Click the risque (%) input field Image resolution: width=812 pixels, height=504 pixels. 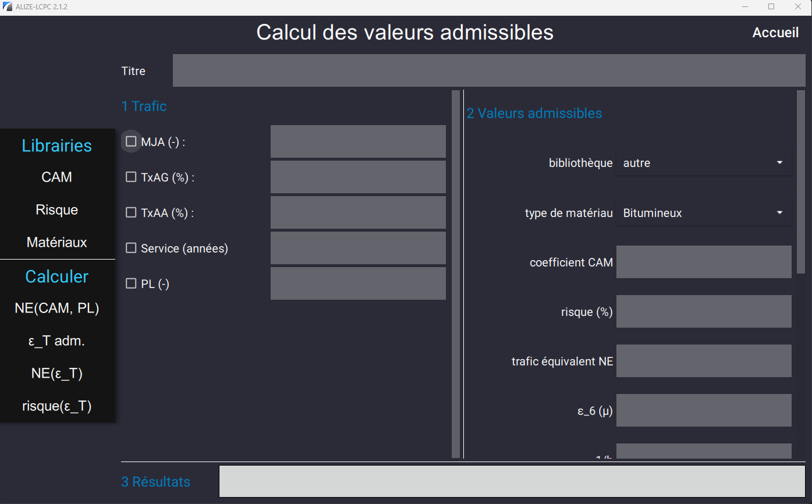(x=704, y=311)
